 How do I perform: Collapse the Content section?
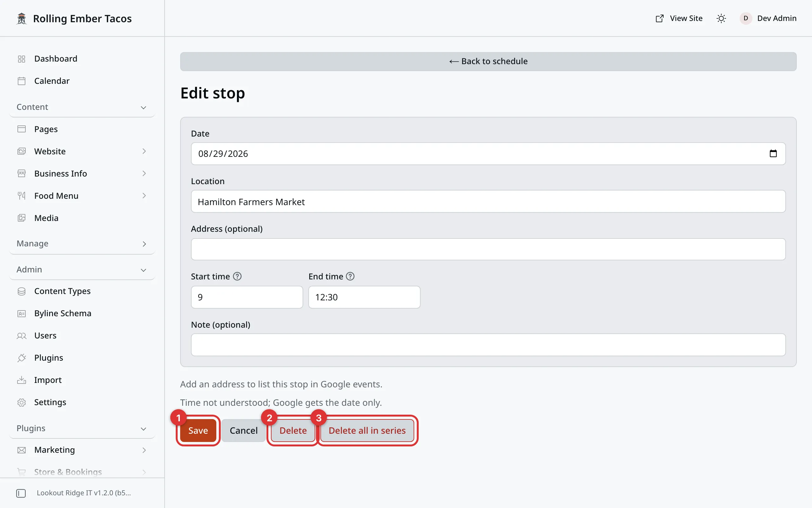tap(82, 107)
